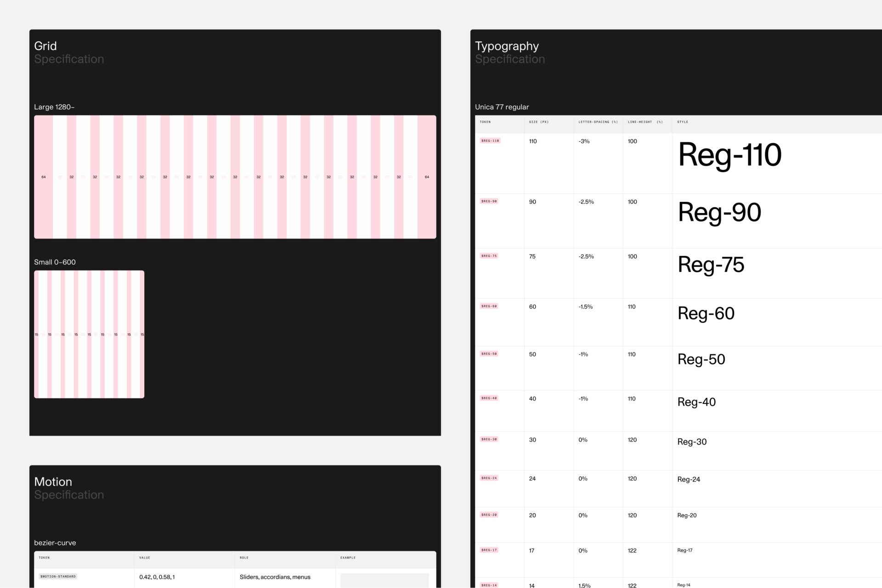Select the $REG-90 token tag

(489, 202)
